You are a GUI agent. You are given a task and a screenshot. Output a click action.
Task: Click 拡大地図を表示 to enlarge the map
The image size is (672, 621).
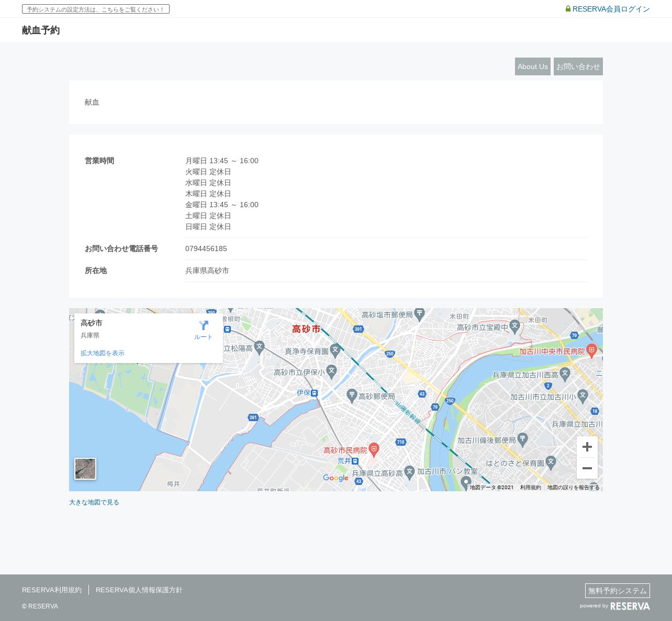click(x=103, y=353)
